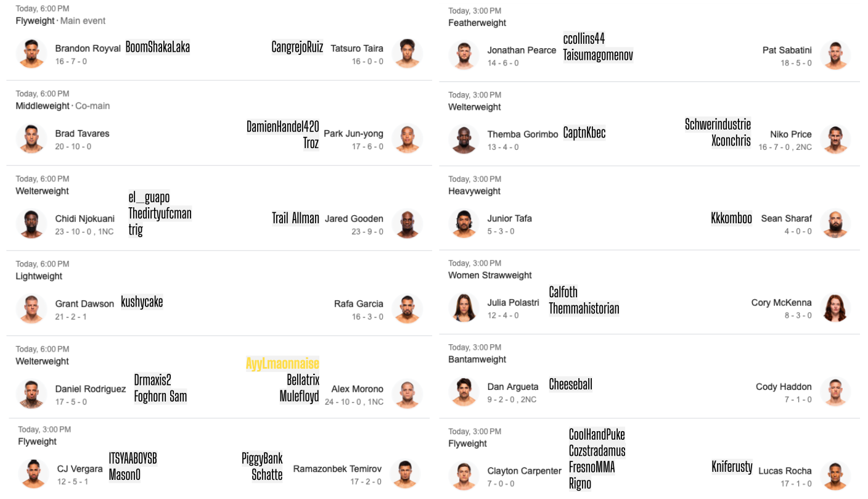Open Cody Haddon's fighter avatar

click(835, 392)
